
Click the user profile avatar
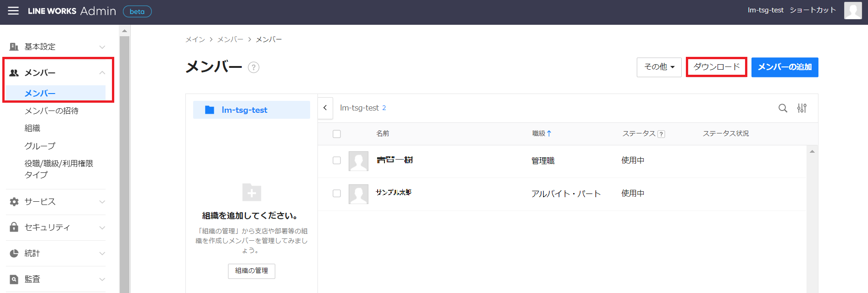click(x=853, y=11)
